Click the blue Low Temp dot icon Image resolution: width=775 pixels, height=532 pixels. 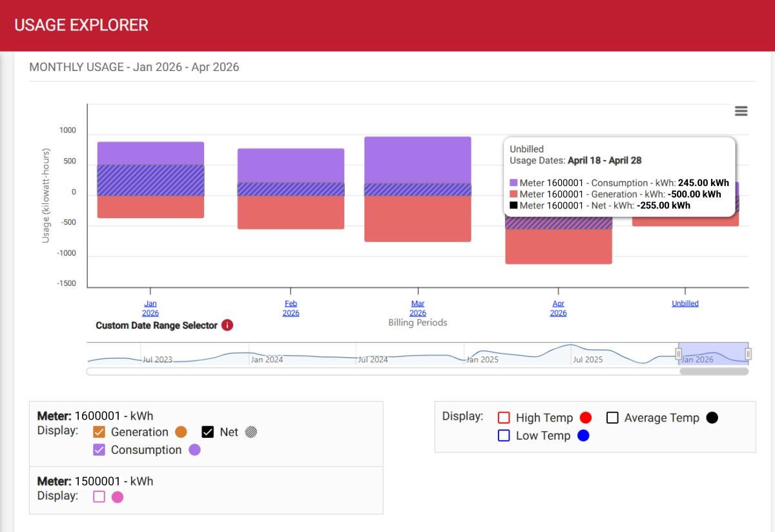point(584,436)
